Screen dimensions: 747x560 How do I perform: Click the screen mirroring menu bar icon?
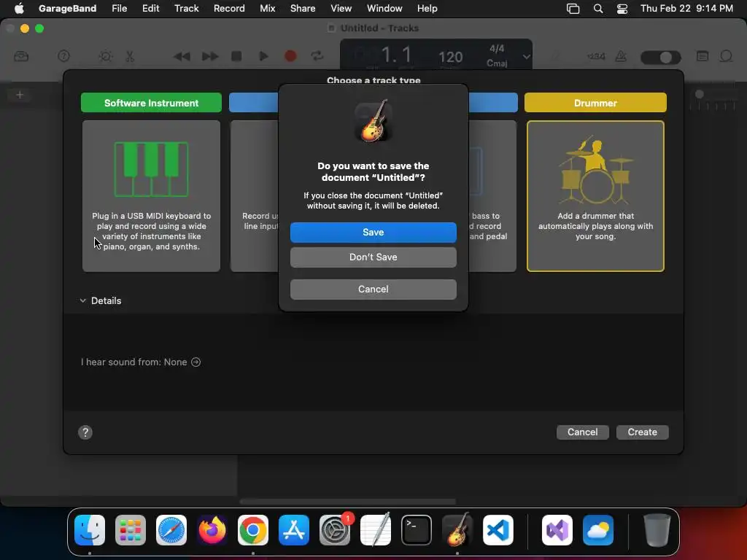(x=573, y=8)
